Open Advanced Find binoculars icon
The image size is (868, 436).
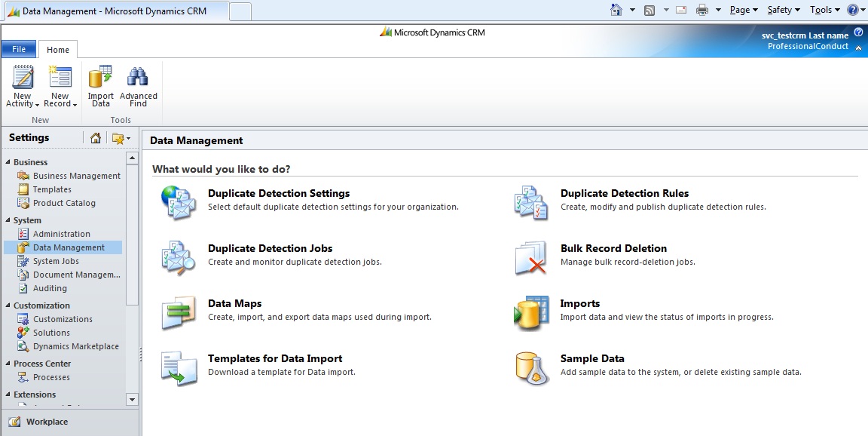[138, 77]
